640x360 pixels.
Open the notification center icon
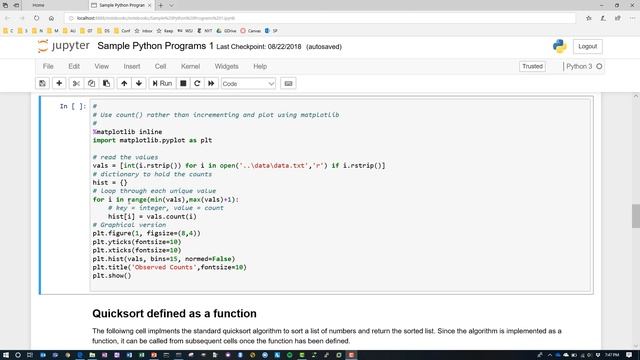(630, 355)
